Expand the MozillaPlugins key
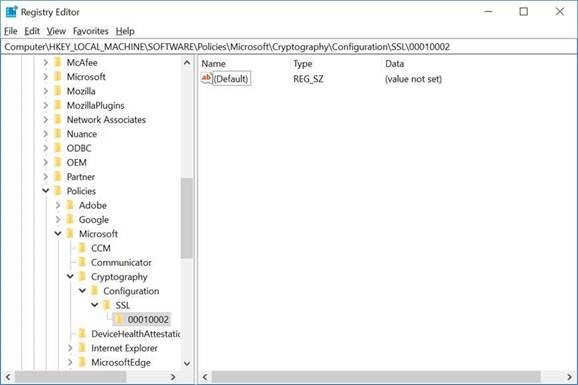578x385 pixels. [x=45, y=105]
